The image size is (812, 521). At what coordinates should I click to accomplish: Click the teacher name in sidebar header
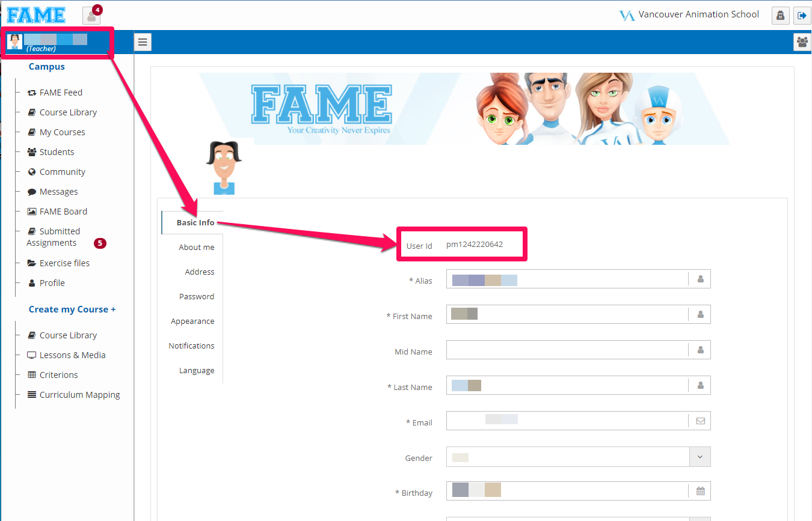[55, 40]
